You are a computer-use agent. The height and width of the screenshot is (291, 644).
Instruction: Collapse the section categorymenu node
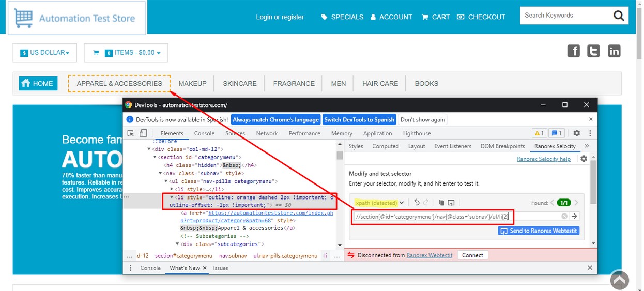click(x=155, y=157)
